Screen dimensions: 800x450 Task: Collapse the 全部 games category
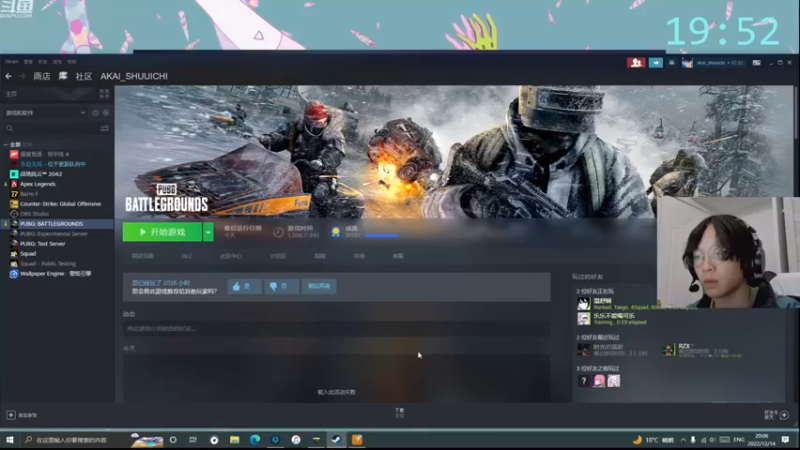pos(6,145)
